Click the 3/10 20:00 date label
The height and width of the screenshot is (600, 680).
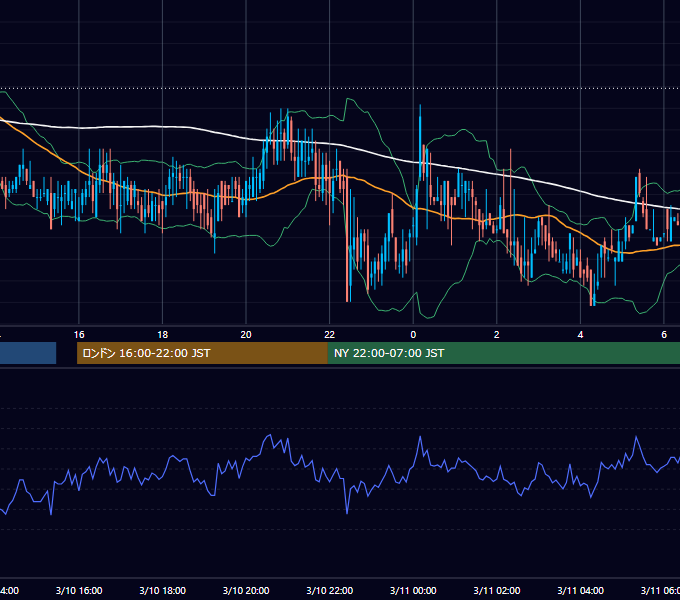[x=246, y=591]
